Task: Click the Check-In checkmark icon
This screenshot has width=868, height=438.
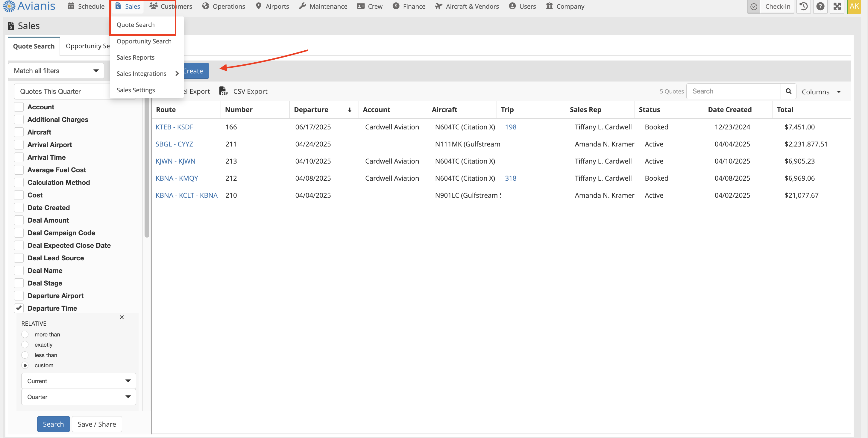Action: 754,6
